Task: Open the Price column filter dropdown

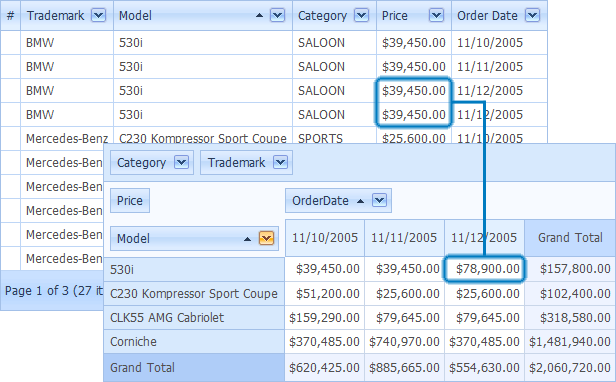Action: [x=436, y=15]
